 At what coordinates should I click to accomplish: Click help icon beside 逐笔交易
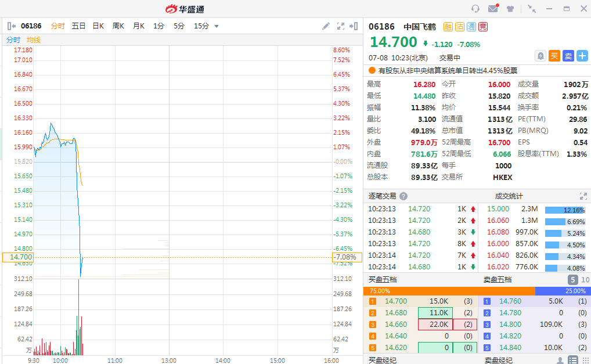[403, 196]
